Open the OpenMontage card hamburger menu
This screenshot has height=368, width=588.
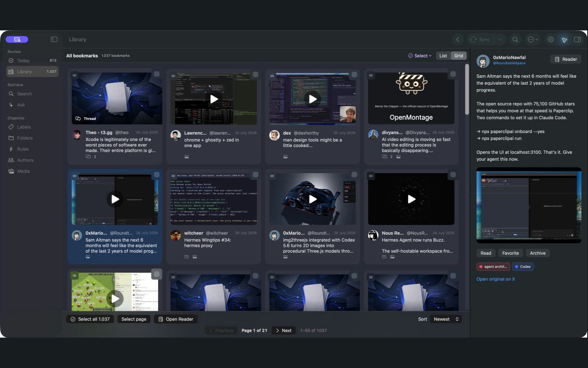click(x=371, y=75)
